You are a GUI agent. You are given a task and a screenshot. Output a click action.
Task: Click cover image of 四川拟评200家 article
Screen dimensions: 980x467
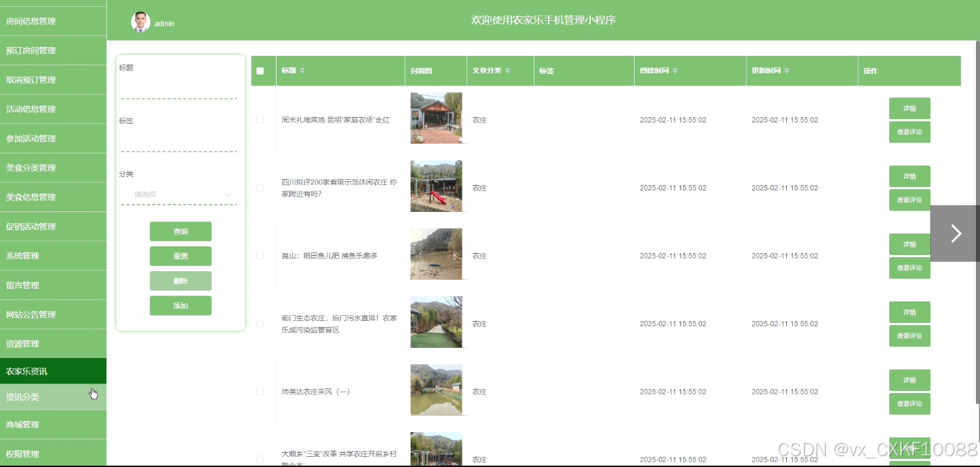pyautogui.click(x=436, y=186)
